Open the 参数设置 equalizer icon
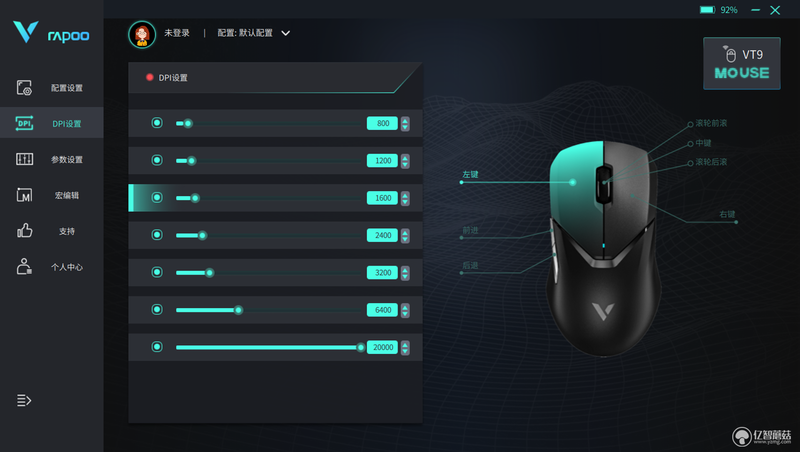 click(24, 159)
